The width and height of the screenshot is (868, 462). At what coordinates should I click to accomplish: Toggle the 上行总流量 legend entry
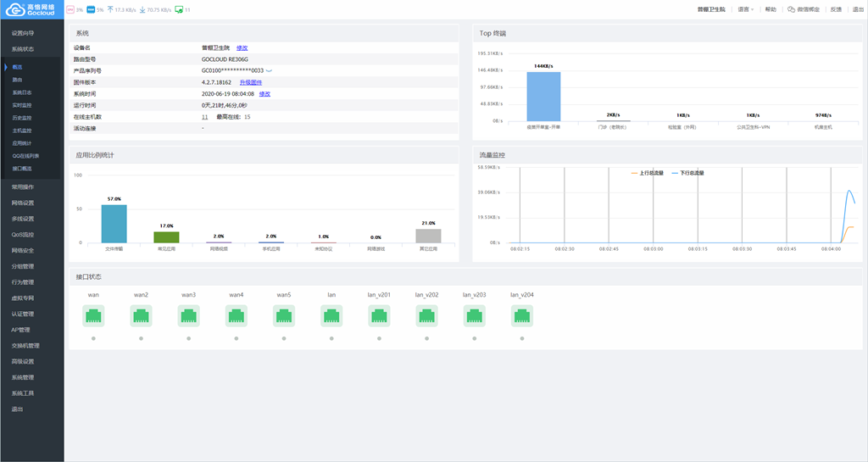pos(647,173)
